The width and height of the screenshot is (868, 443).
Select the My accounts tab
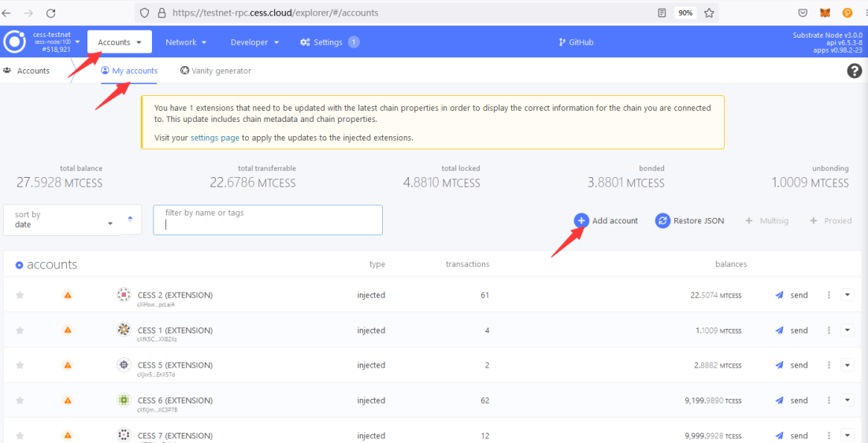point(129,71)
